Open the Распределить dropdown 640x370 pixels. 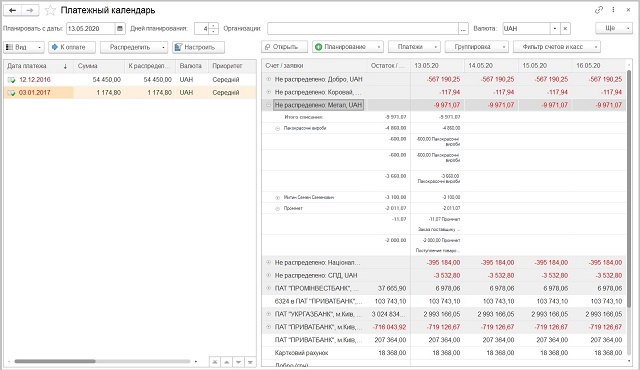tap(134, 47)
